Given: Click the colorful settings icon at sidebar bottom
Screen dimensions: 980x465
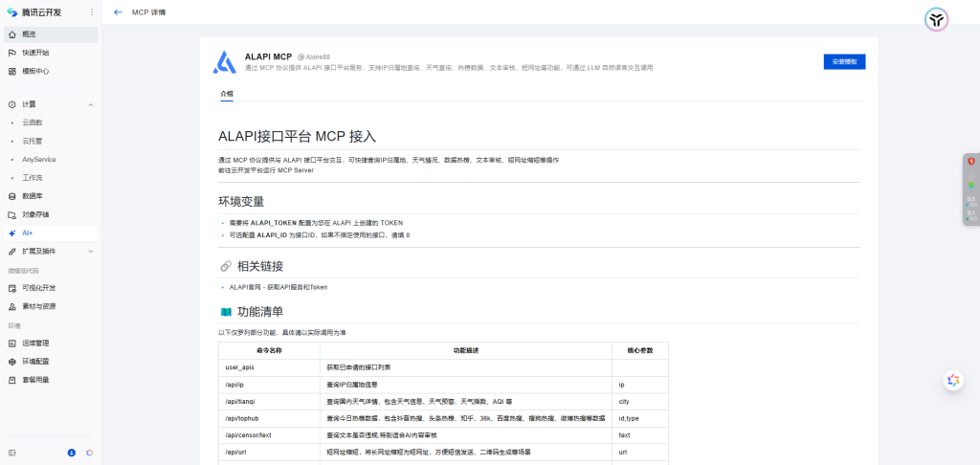Looking at the screenshot, I should coord(89,453).
